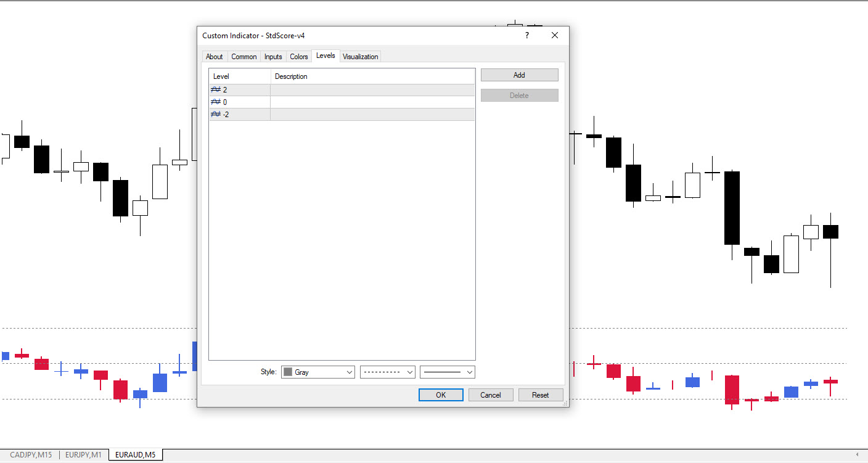Open the Visualization tab

361,57
